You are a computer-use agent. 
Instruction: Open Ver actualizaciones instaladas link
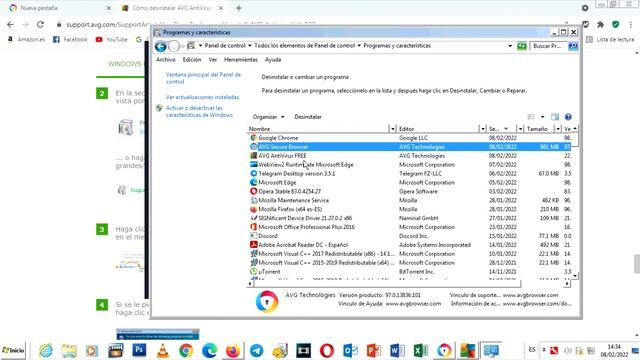click(202, 97)
